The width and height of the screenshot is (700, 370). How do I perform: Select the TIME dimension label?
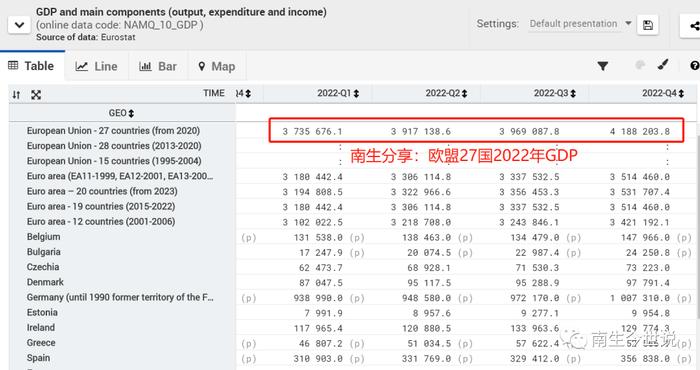click(x=214, y=93)
